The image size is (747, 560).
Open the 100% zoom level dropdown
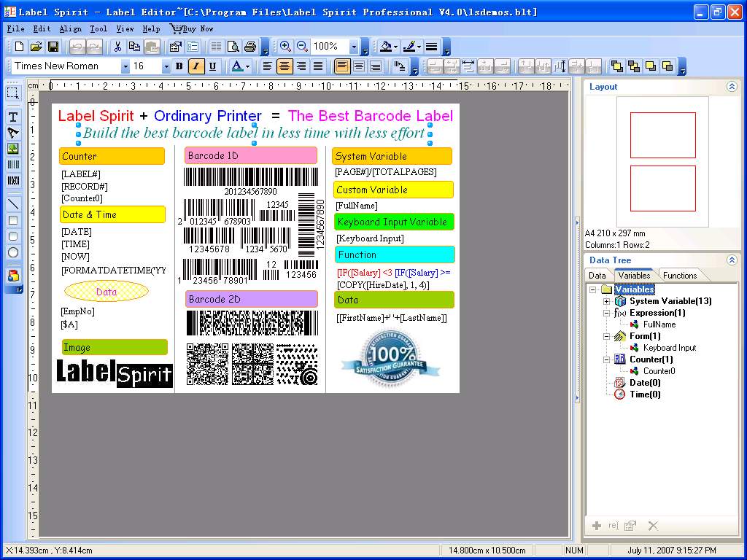pyautogui.click(x=354, y=47)
